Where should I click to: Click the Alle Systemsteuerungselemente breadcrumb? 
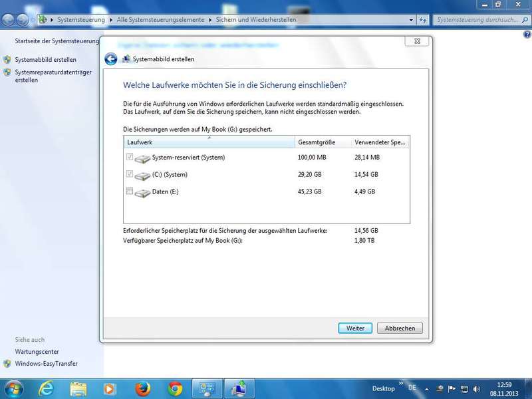coord(160,20)
